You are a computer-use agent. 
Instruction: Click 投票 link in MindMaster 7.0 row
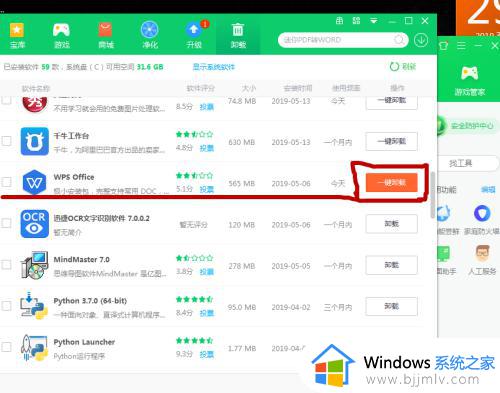tap(207, 272)
